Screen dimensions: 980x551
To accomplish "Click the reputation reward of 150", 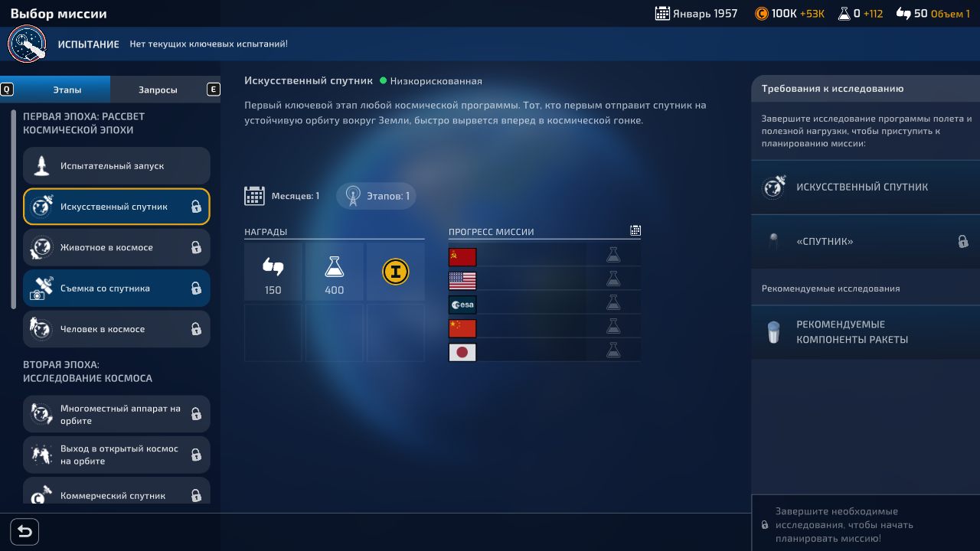I will 273,272.
